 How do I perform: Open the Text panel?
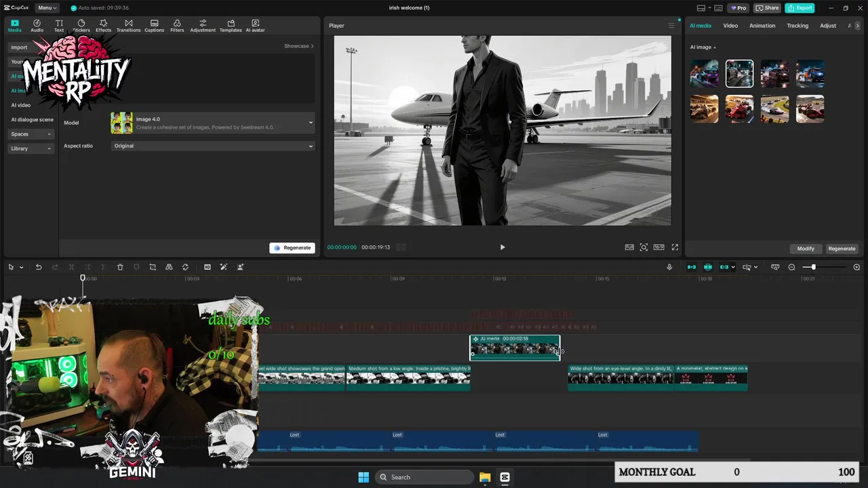click(59, 26)
